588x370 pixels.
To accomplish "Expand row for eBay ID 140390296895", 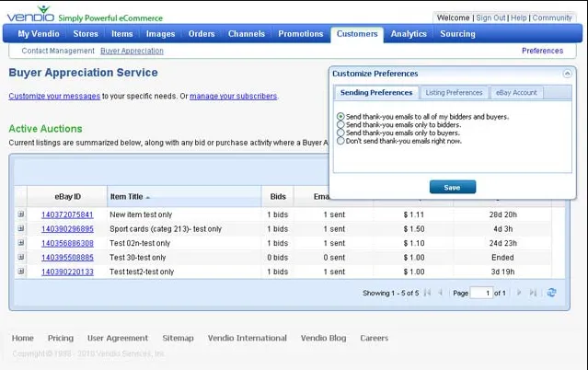I will 21,228.
